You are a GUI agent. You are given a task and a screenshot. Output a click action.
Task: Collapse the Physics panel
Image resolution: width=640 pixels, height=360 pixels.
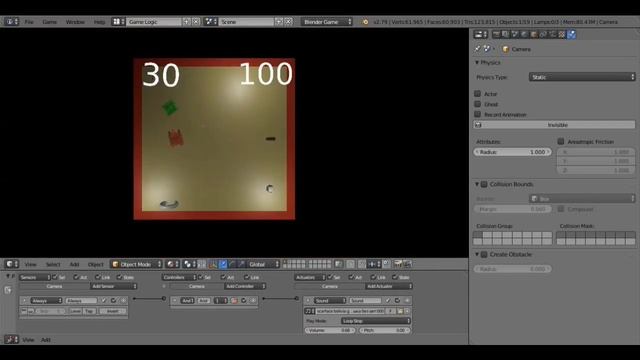pyautogui.click(x=477, y=62)
